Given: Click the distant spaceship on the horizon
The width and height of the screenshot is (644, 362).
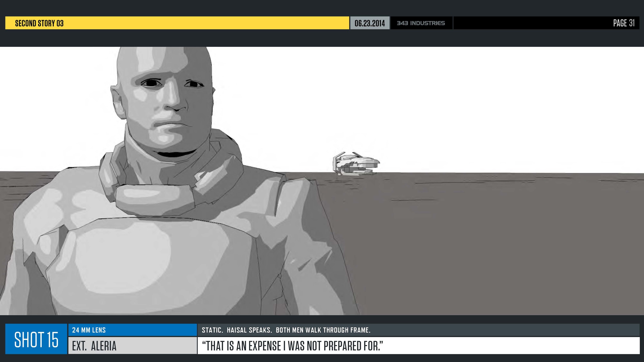Looking at the screenshot, I should tap(356, 163).
